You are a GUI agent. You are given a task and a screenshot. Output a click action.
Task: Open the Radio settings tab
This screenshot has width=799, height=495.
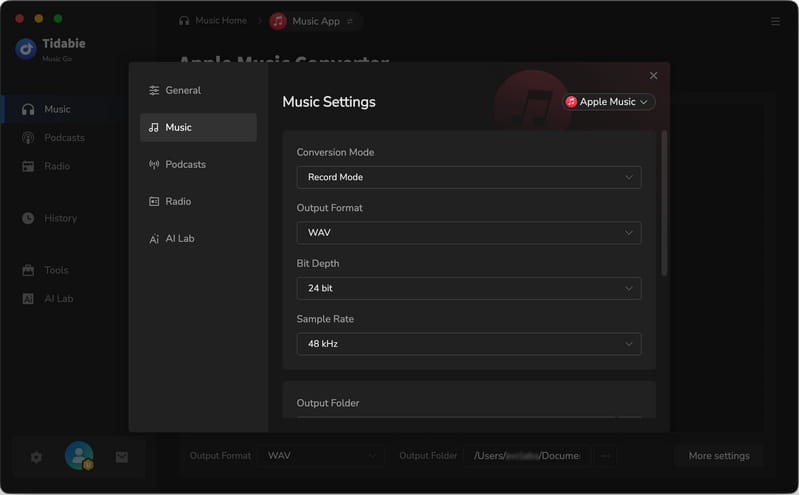198,201
